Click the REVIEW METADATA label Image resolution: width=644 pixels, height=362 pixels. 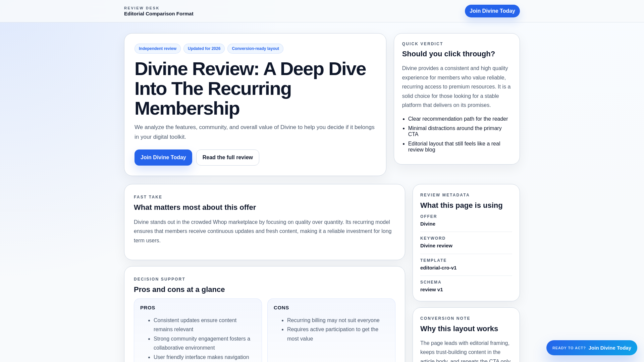click(x=445, y=195)
